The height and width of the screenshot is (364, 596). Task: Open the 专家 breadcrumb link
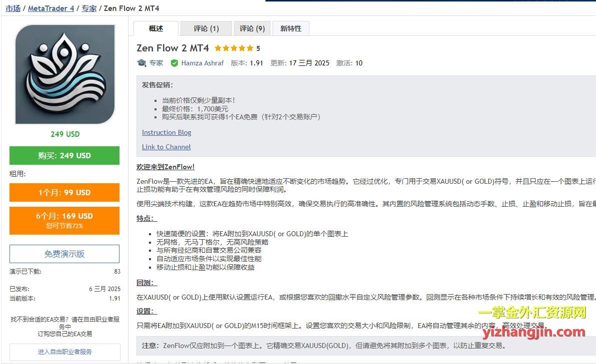click(89, 8)
